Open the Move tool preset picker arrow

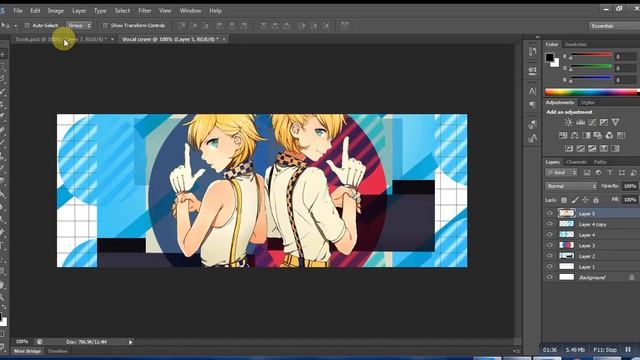coord(16,26)
